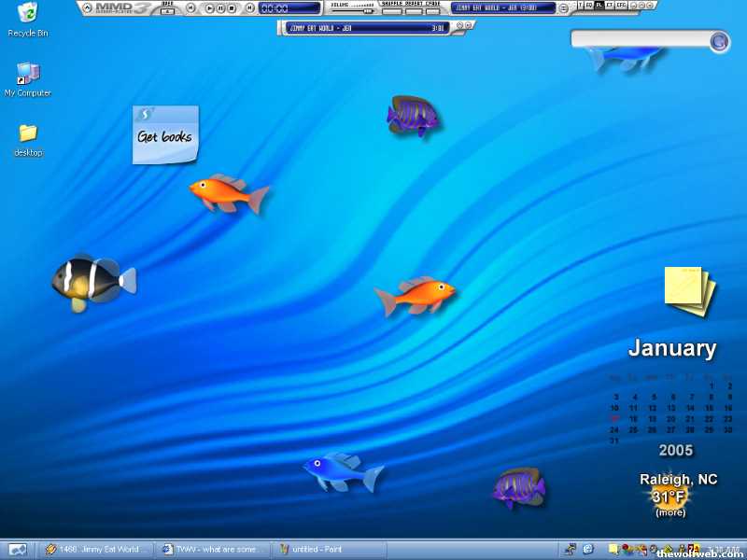
Task: Switch to the TWW browser taskbar window
Action: [x=215, y=550]
